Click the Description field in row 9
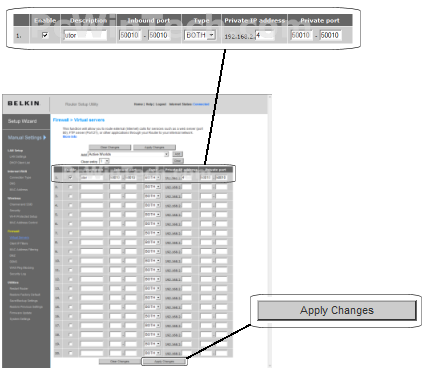Screen dimensions: 429x369 (92, 252)
